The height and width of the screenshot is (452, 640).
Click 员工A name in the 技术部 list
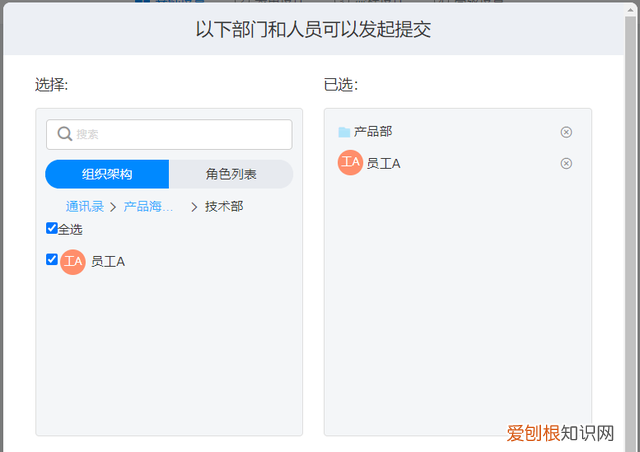coord(108,262)
